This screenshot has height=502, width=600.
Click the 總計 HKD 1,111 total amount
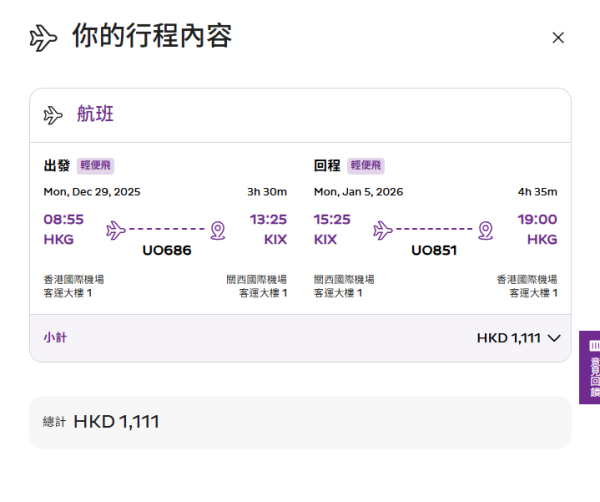tap(116, 422)
